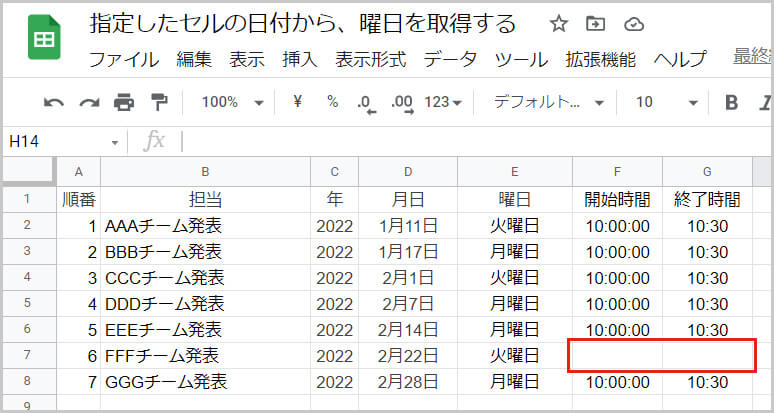The height and width of the screenshot is (413, 774).
Task: Format as percent
Action: click(x=333, y=102)
